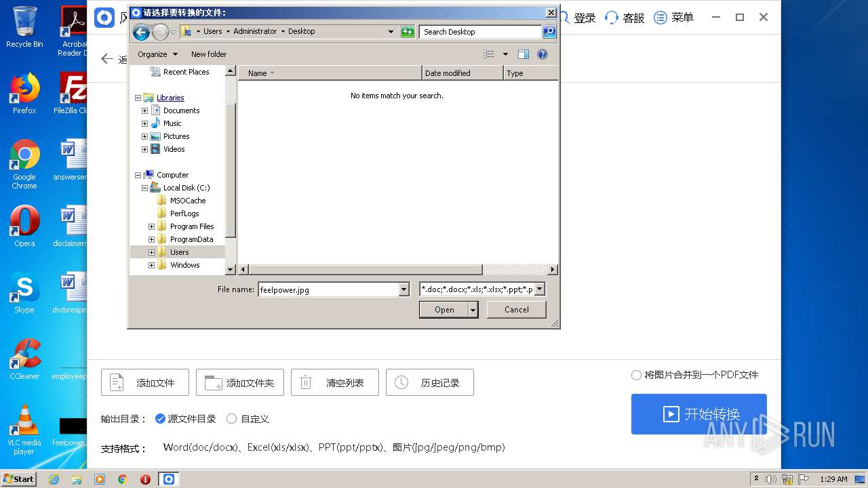Image resolution: width=868 pixels, height=488 pixels.
Task: Sort by the Type column header
Action: click(x=530, y=73)
